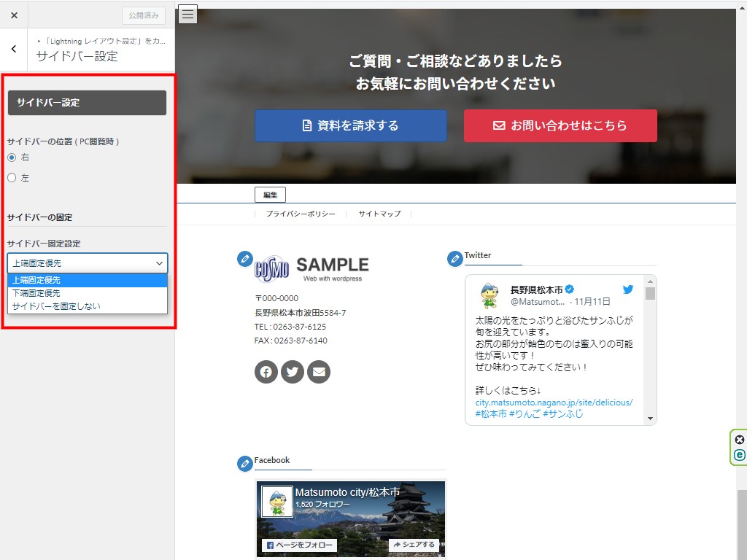Click the email envelope round icon

click(x=319, y=372)
